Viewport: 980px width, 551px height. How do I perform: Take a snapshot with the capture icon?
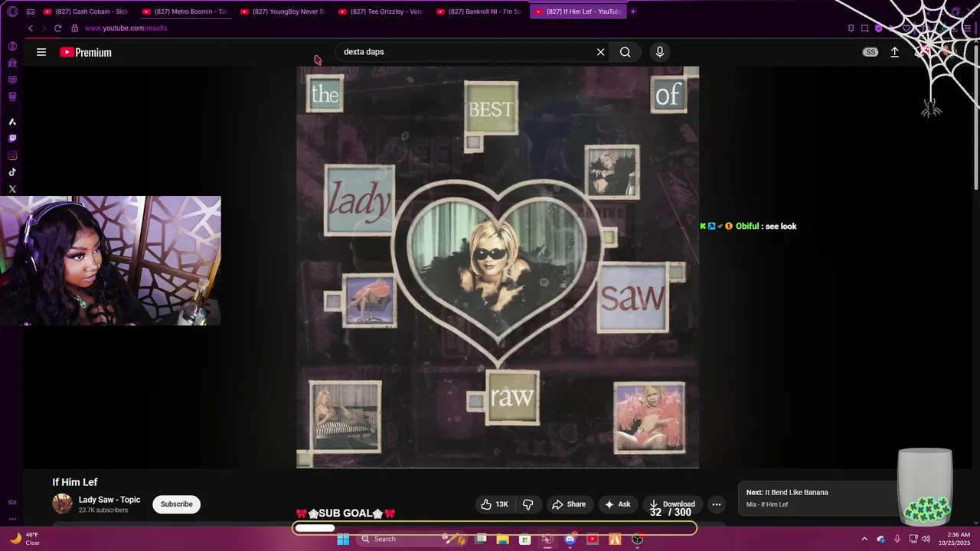point(864,28)
